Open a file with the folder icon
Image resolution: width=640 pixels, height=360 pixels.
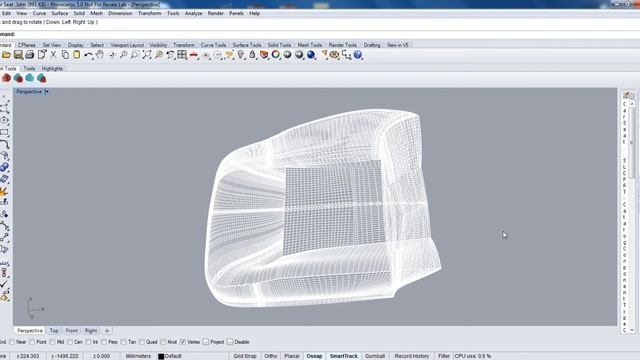tap(6, 55)
